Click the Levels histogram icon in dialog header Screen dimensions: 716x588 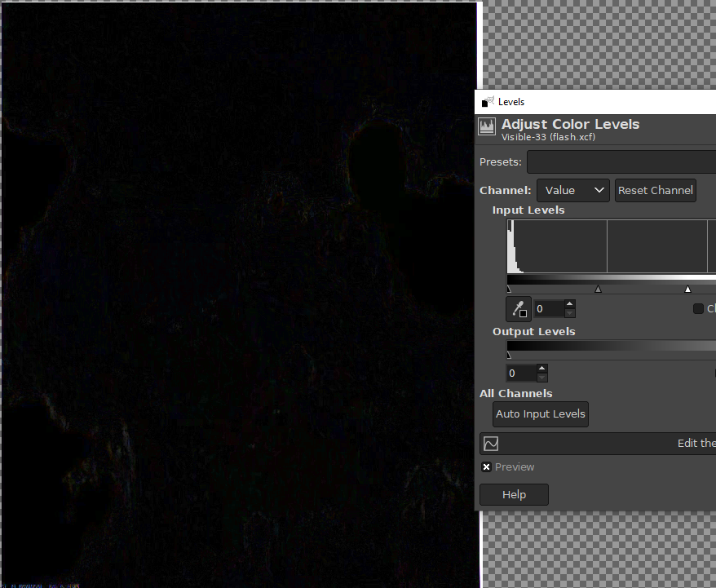tap(487, 126)
